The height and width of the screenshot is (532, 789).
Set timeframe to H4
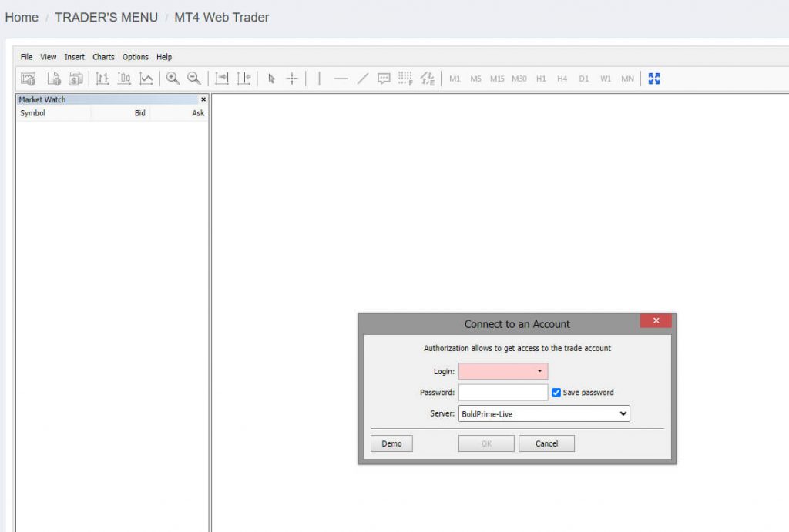pyautogui.click(x=562, y=79)
